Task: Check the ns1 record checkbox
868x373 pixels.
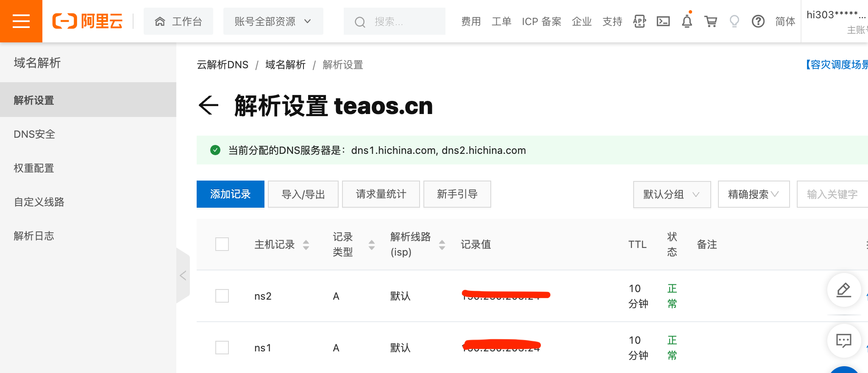Action: [x=222, y=348]
